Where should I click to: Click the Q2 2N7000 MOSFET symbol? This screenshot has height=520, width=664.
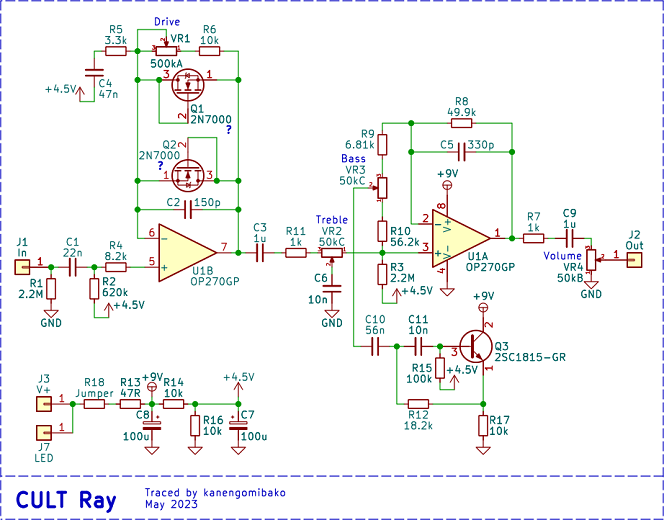tap(188, 175)
